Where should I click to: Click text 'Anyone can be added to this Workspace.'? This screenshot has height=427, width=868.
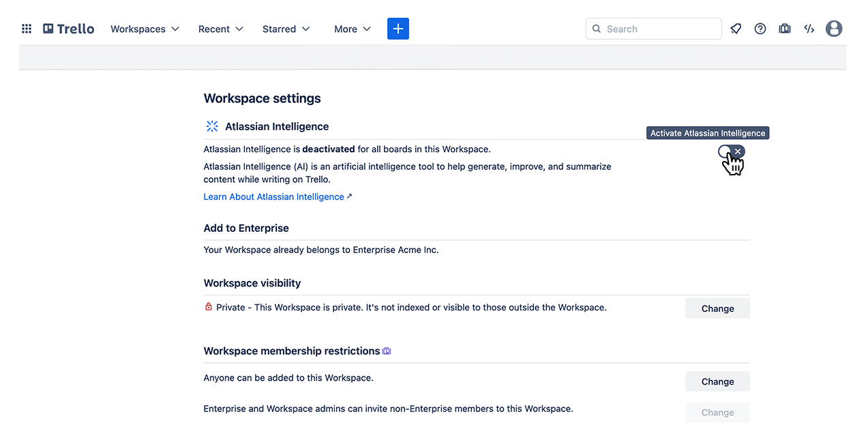[x=288, y=377]
